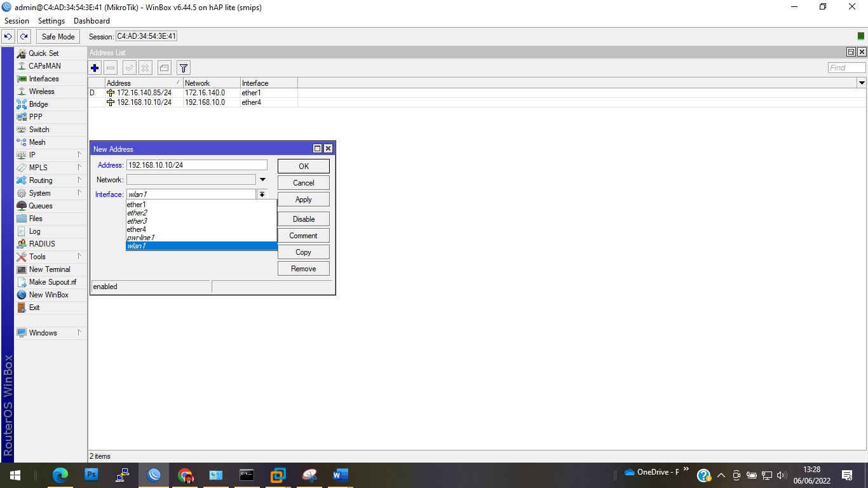Toggle the Interface dropdown arrow
This screenshot has height=488, width=868.
click(x=262, y=194)
